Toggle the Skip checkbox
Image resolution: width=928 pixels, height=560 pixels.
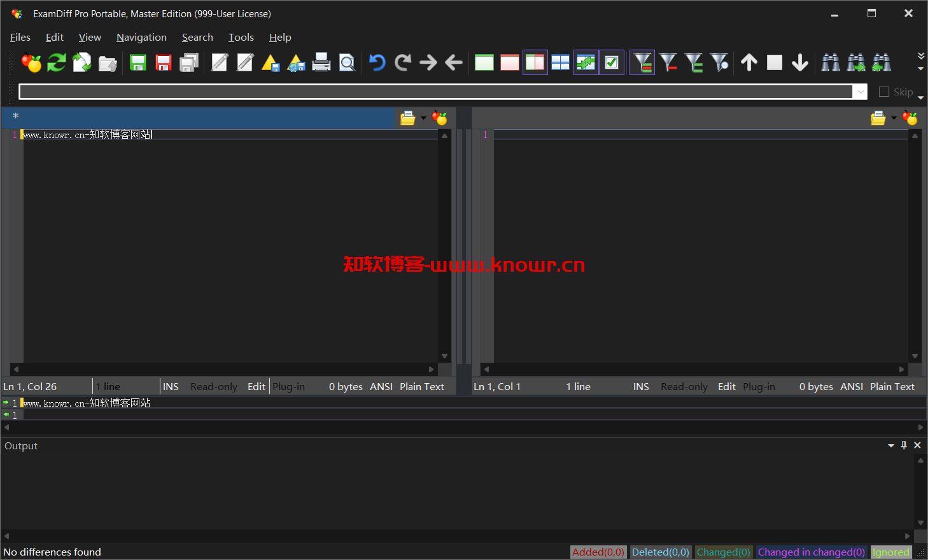884,92
